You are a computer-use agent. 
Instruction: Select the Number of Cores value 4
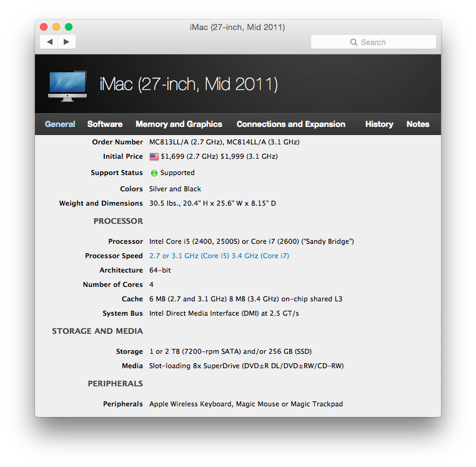pyautogui.click(x=151, y=284)
